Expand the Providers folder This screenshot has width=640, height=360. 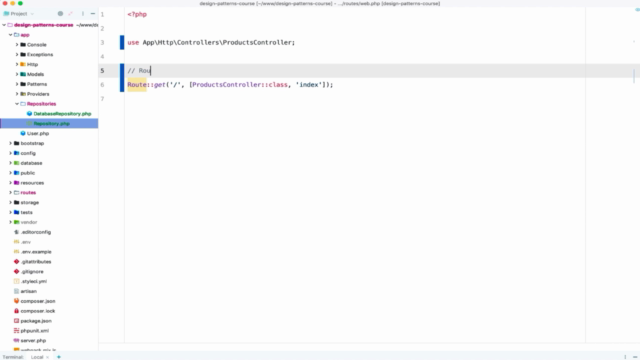point(17,94)
